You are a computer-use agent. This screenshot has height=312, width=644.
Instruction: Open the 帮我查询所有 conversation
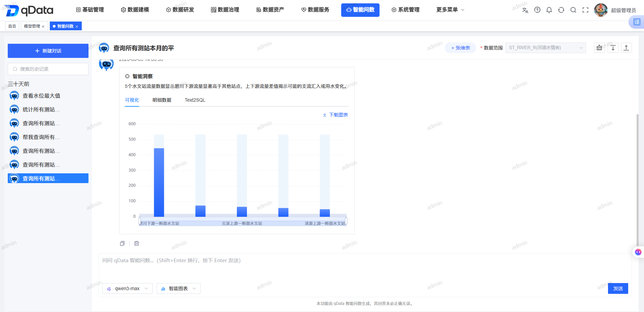point(48,137)
